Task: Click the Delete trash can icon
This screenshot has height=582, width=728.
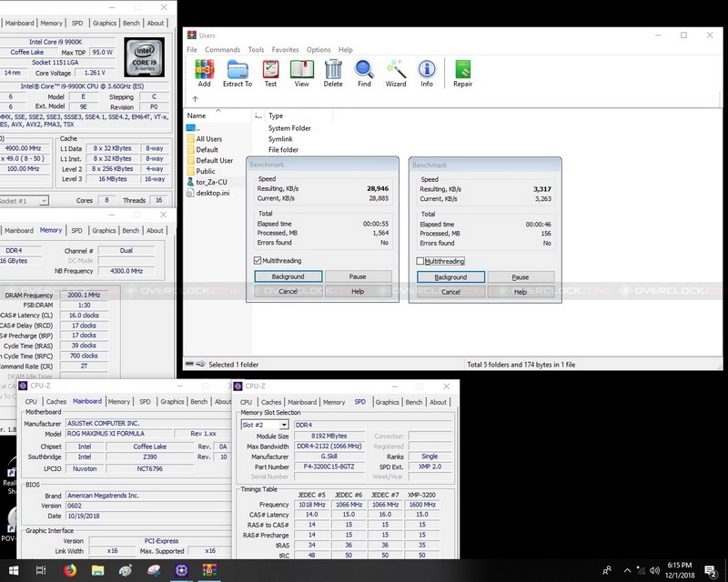Action: point(333,74)
